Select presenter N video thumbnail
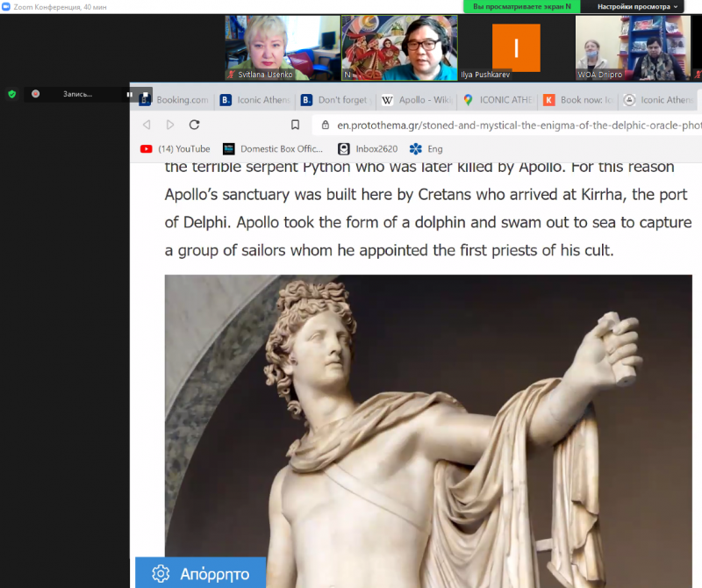The height and width of the screenshot is (588, 702). 400,48
